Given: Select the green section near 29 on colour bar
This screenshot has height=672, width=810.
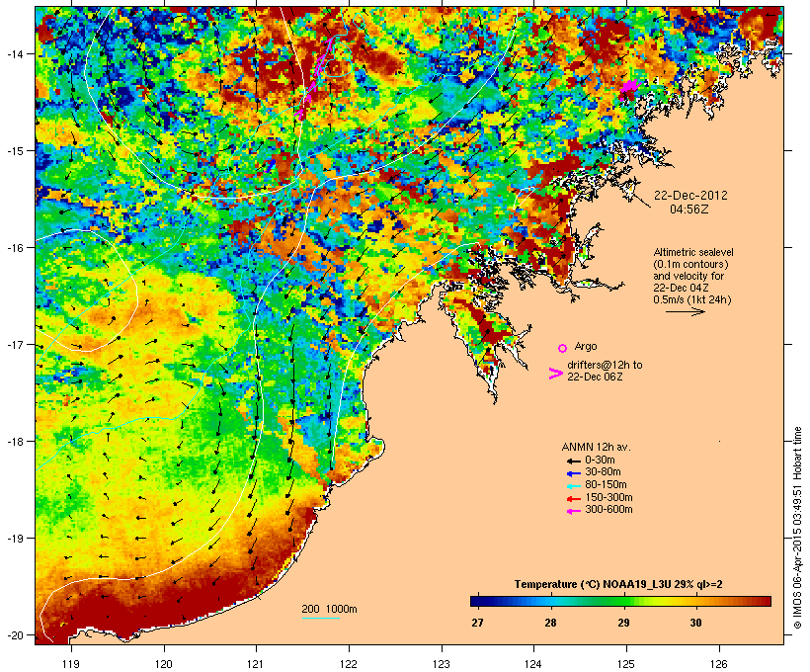Looking at the screenshot, I should coord(622,601).
